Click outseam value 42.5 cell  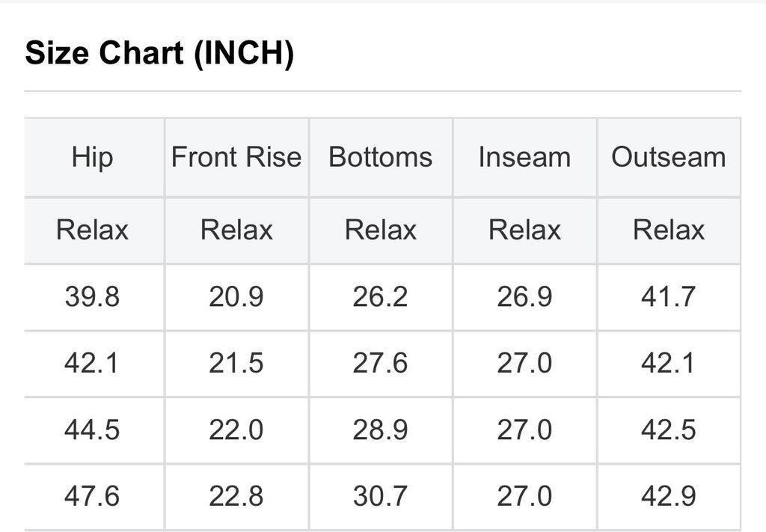coord(669,430)
